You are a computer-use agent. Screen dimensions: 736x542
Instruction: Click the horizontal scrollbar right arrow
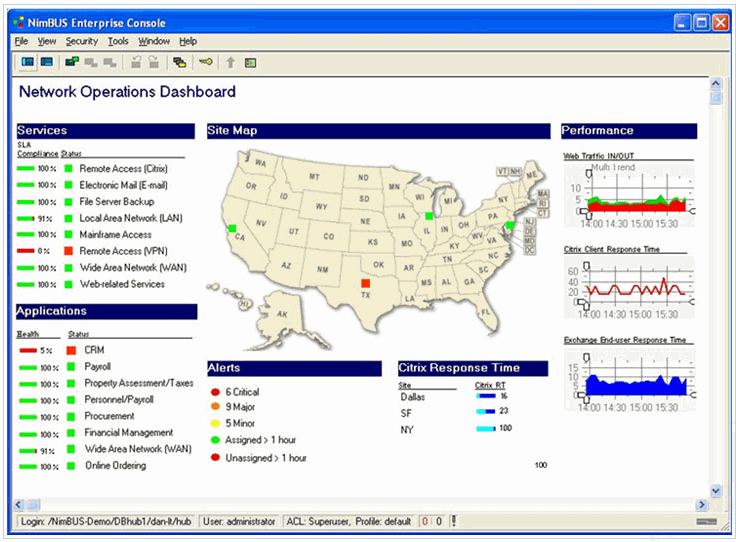[x=702, y=504]
